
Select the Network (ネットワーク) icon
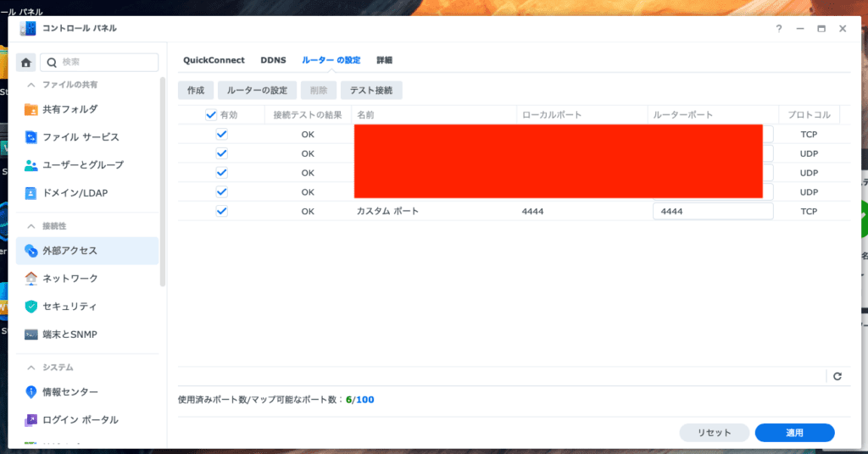(31, 279)
